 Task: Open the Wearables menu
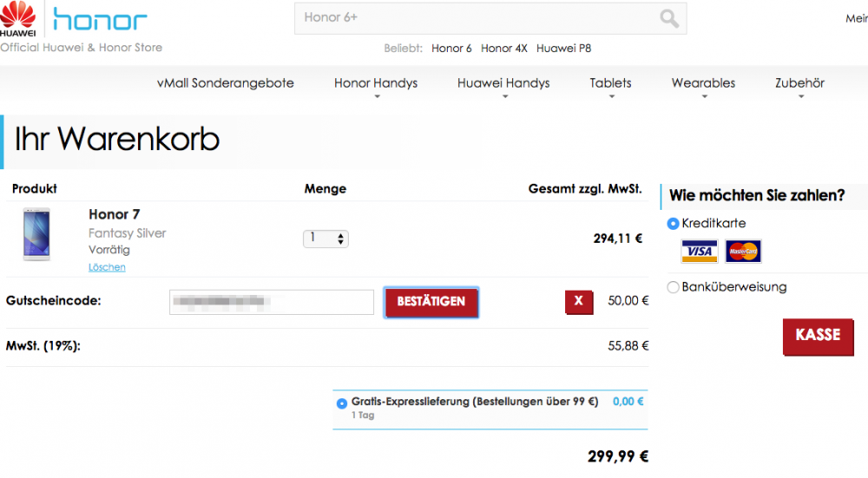703,84
